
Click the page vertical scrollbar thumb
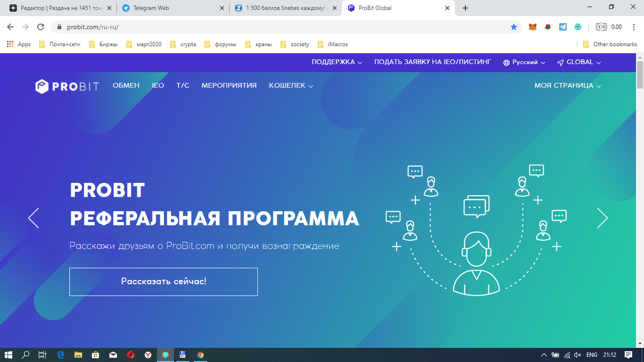(x=640, y=75)
